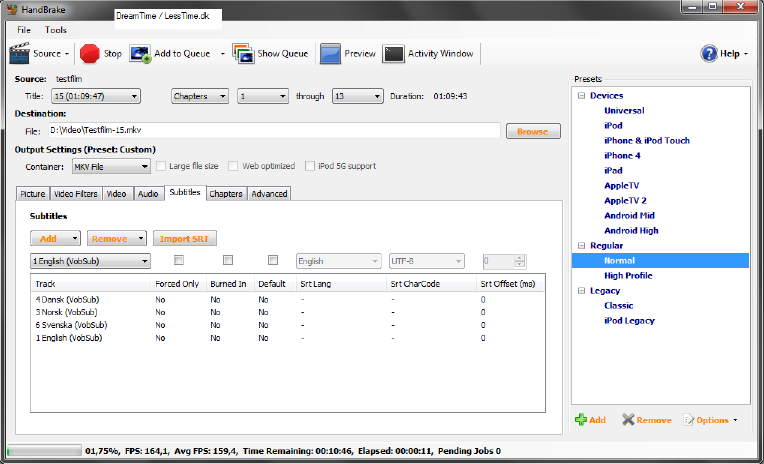Click the Import SRT button

tap(185, 238)
